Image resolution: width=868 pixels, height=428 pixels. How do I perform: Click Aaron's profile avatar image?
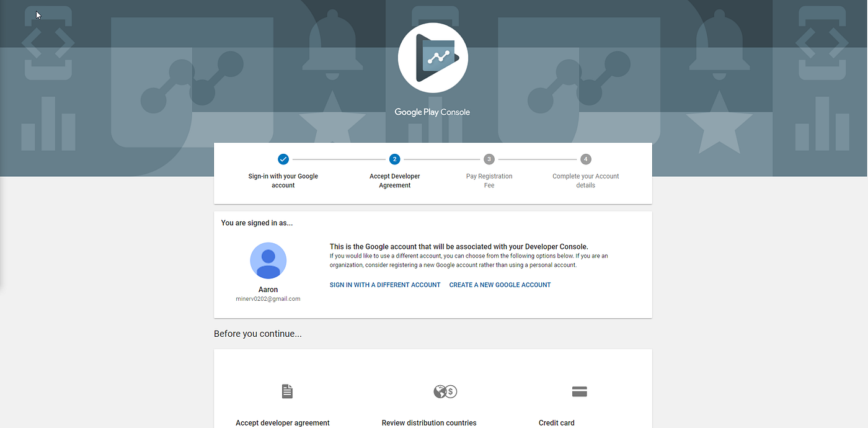point(268,261)
